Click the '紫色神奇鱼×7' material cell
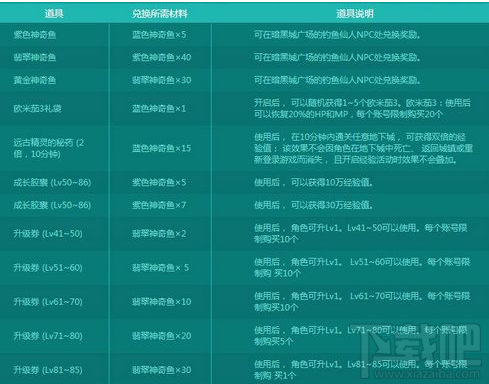489x384 pixels. click(159, 205)
